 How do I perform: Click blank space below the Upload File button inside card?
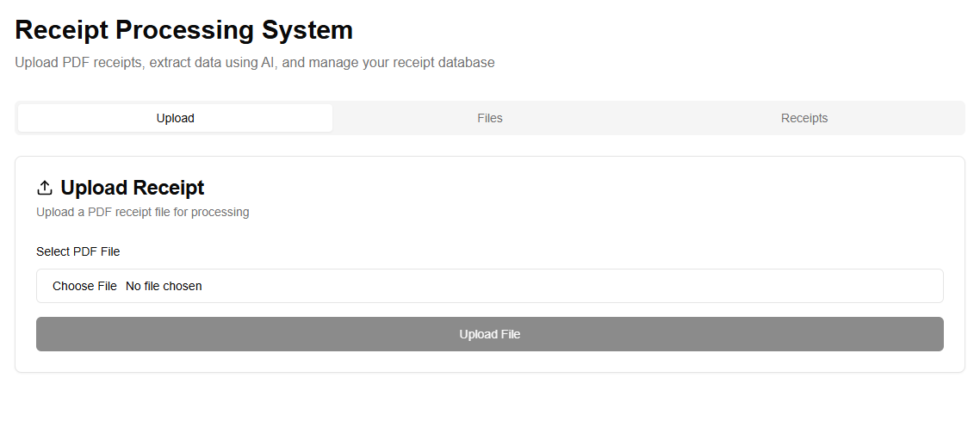[489, 362]
